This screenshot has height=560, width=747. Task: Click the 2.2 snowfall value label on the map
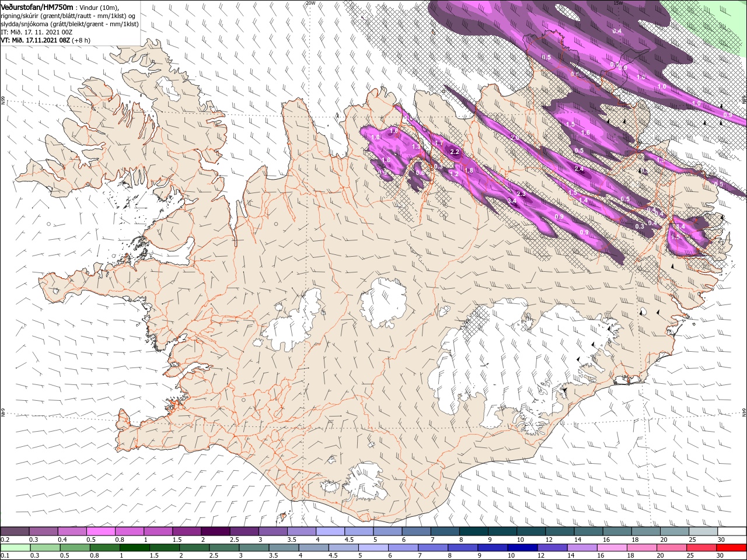click(455, 152)
